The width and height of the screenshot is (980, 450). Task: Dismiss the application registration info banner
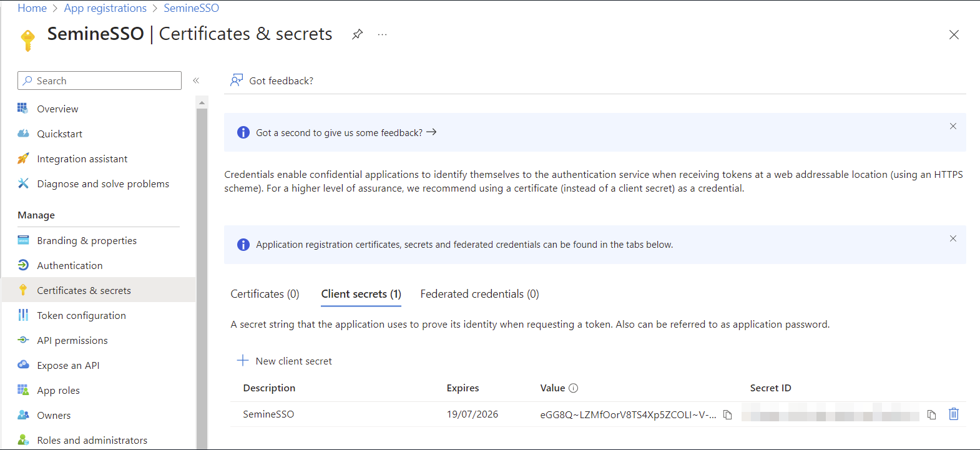pyautogui.click(x=953, y=238)
